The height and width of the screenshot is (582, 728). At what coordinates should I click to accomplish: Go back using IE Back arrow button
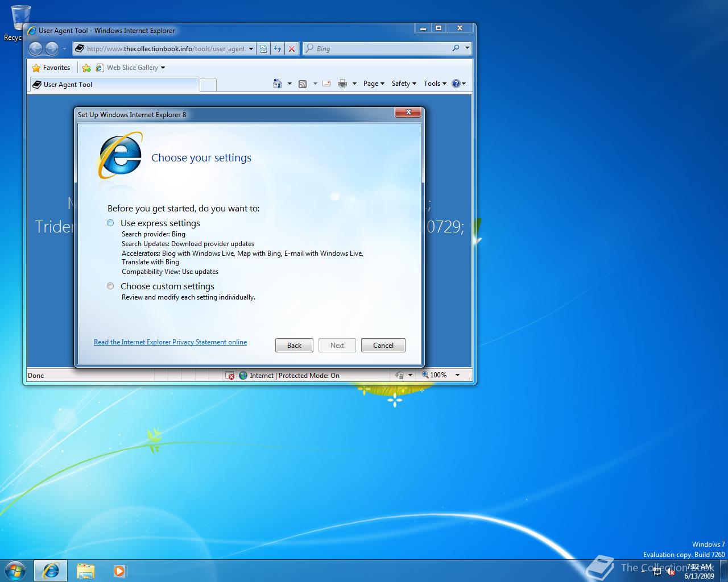click(x=35, y=49)
